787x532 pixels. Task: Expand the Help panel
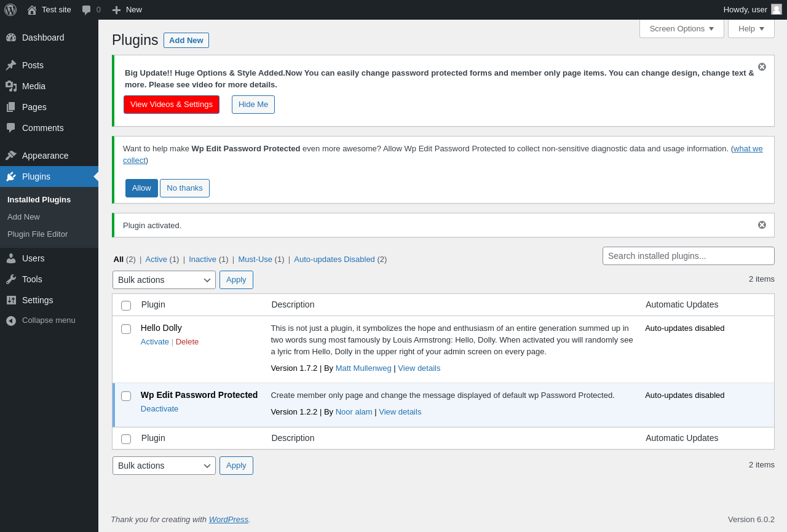pos(751,28)
